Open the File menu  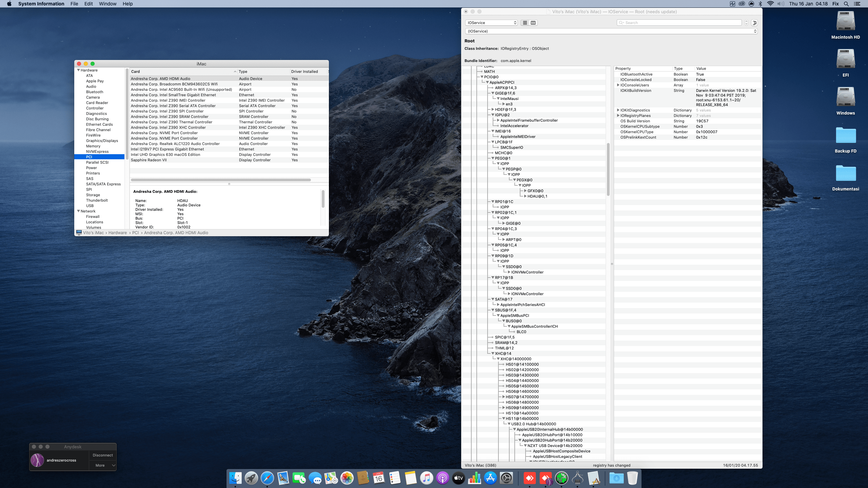(74, 4)
